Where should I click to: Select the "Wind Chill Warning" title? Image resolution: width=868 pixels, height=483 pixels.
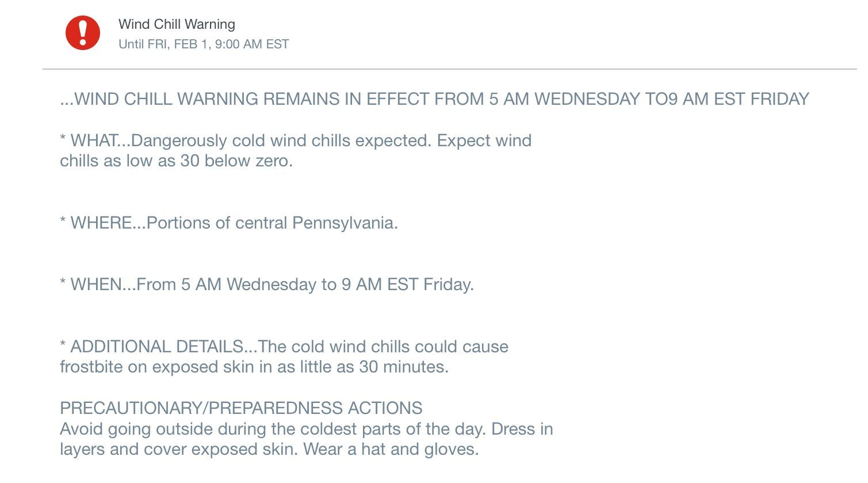pyautogui.click(x=177, y=24)
